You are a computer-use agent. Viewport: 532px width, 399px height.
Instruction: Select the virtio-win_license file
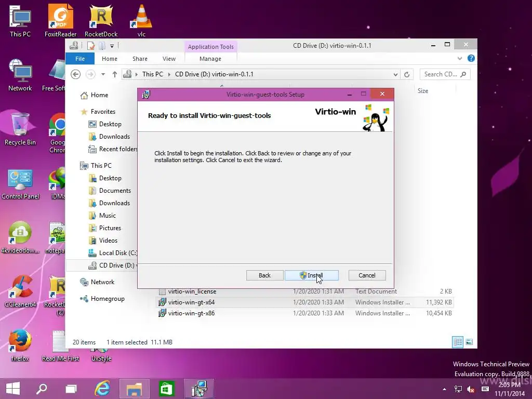[x=192, y=291]
